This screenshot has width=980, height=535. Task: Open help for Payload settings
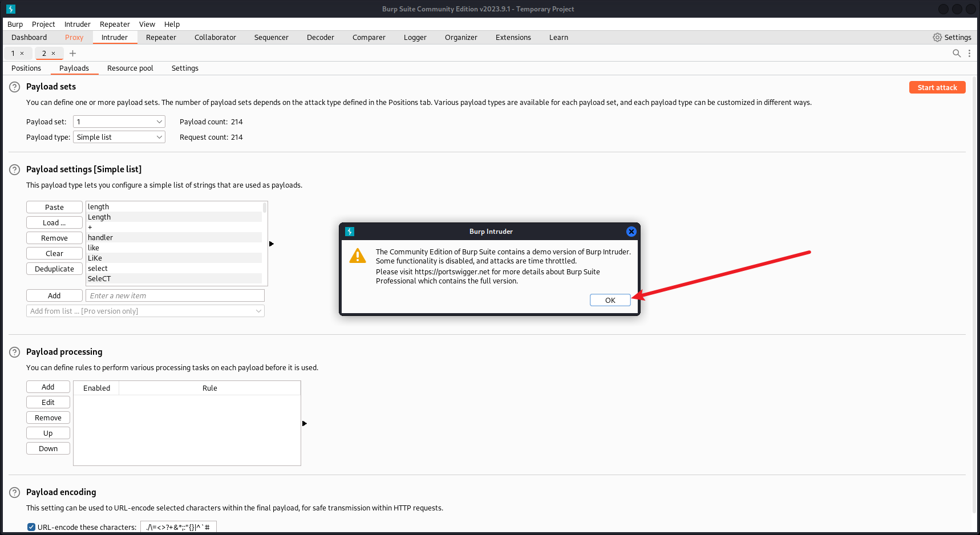(15, 169)
